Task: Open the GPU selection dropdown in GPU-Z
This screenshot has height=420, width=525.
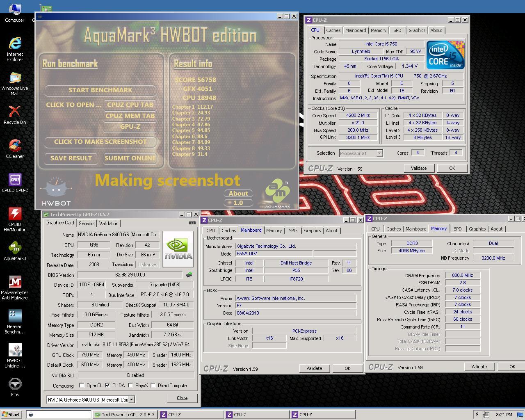Action: 132,399
